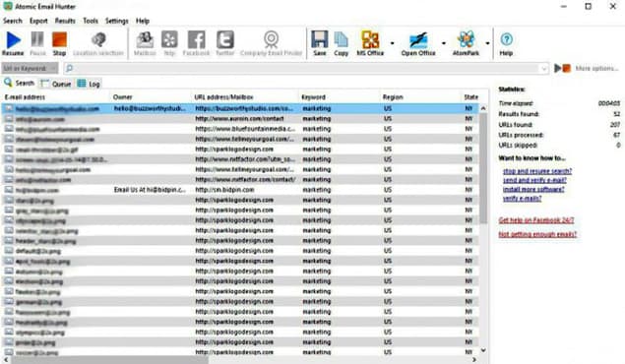Expand the search field history dropdown arrow
Image resolution: width=625 pixels, height=364 pixels.
click(544, 69)
